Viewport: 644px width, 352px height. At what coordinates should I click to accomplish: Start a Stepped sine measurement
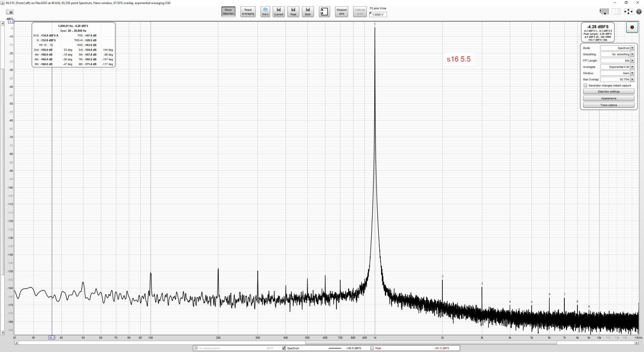[341, 12]
